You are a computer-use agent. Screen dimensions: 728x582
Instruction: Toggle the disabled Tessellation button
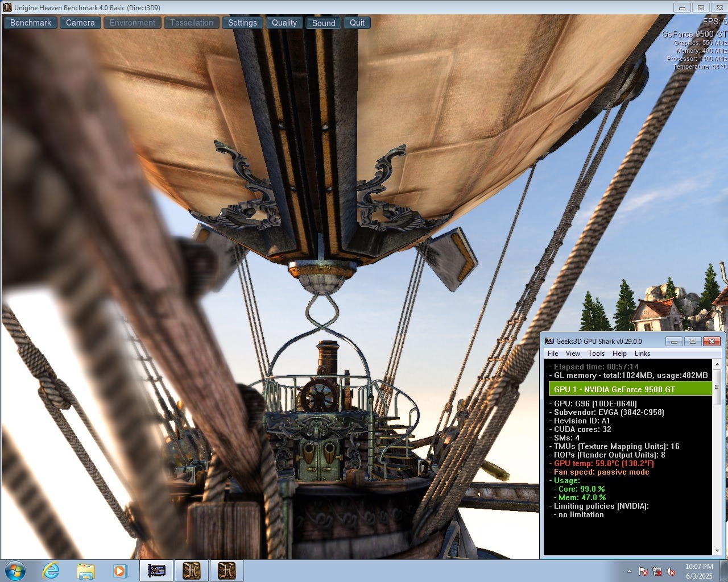[x=192, y=23]
